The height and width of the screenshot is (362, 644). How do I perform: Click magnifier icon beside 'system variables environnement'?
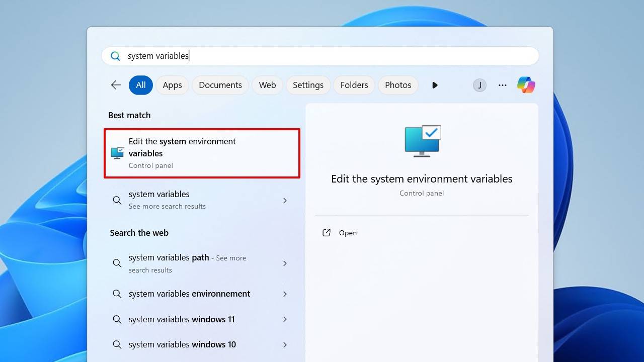tap(117, 294)
